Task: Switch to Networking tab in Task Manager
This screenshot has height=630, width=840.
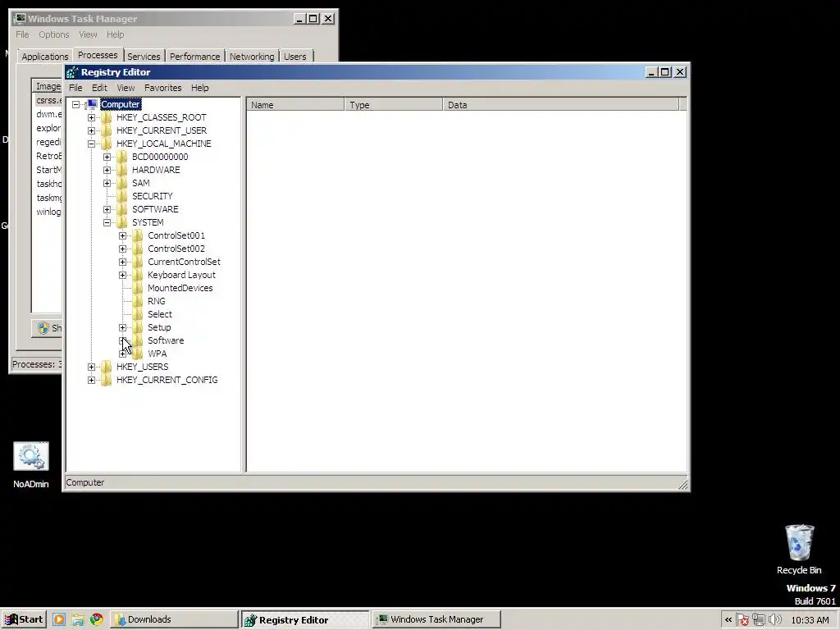Action: click(252, 57)
